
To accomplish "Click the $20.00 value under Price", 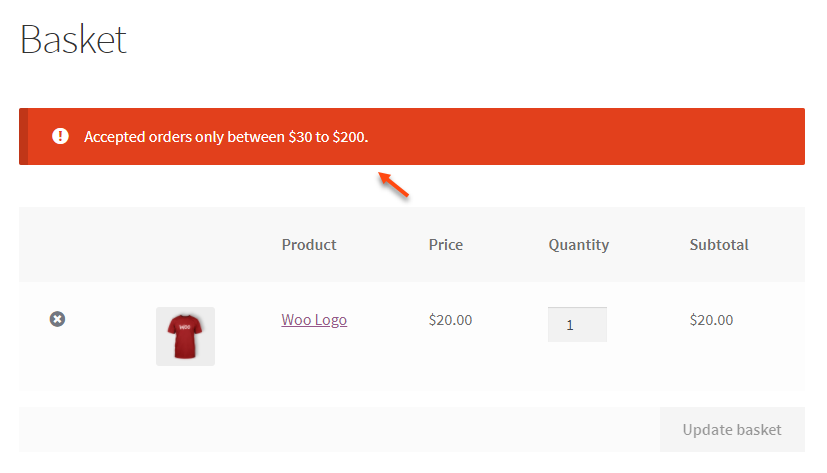I will 450,320.
